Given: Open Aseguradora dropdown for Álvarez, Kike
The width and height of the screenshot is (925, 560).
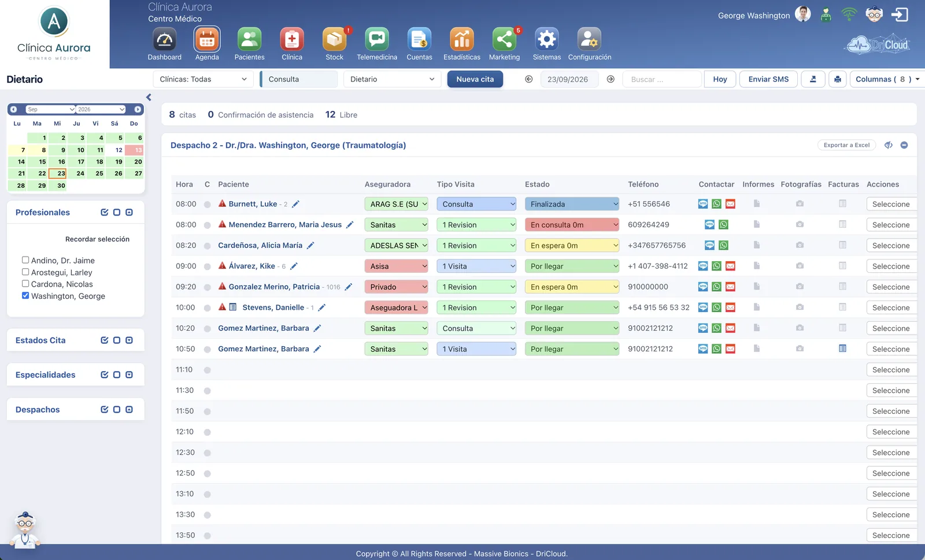Looking at the screenshot, I should pos(396,266).
